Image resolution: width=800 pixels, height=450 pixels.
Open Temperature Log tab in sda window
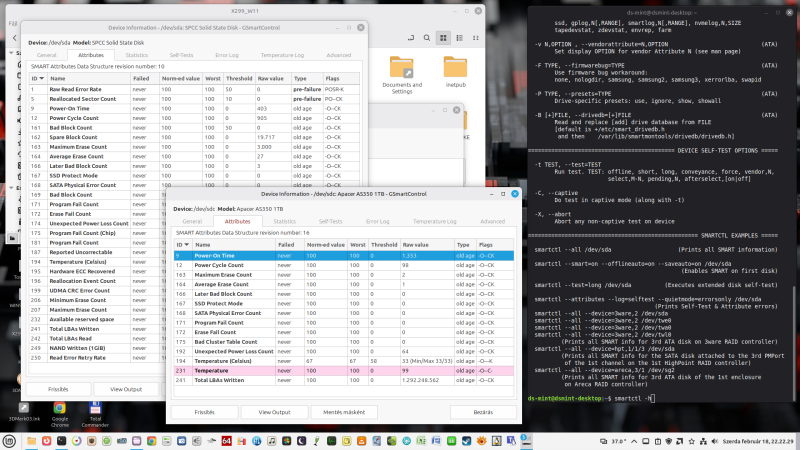282,55
